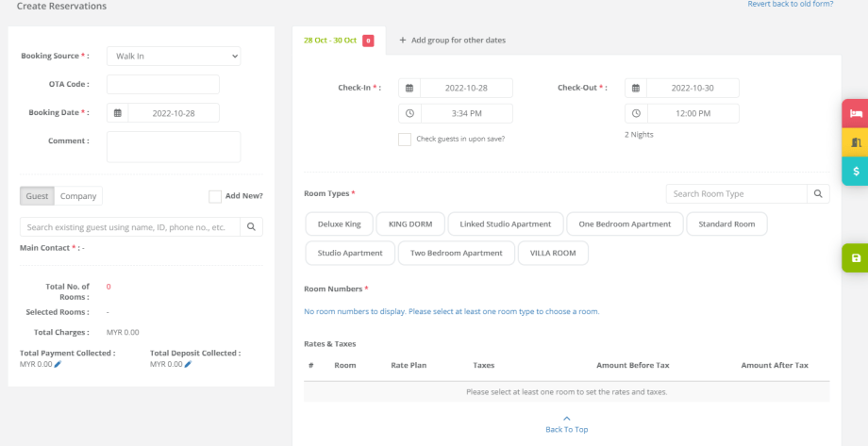Click the Back To Top chevron arrow
Viewport: 868px width, 446px height.
pos(566,419)
